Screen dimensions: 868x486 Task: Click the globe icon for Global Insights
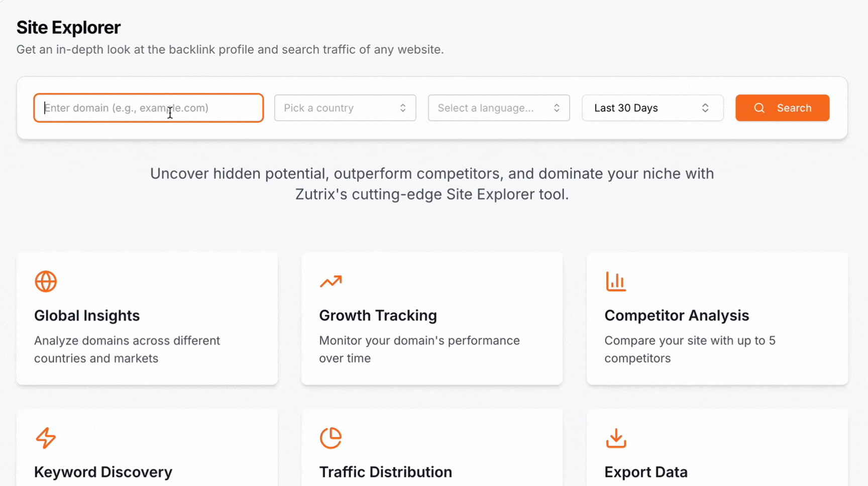click(x=46, y=282)
